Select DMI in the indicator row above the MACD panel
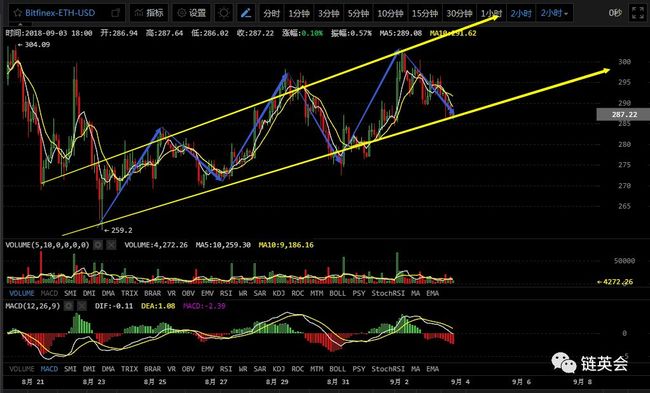 point(89,293)
